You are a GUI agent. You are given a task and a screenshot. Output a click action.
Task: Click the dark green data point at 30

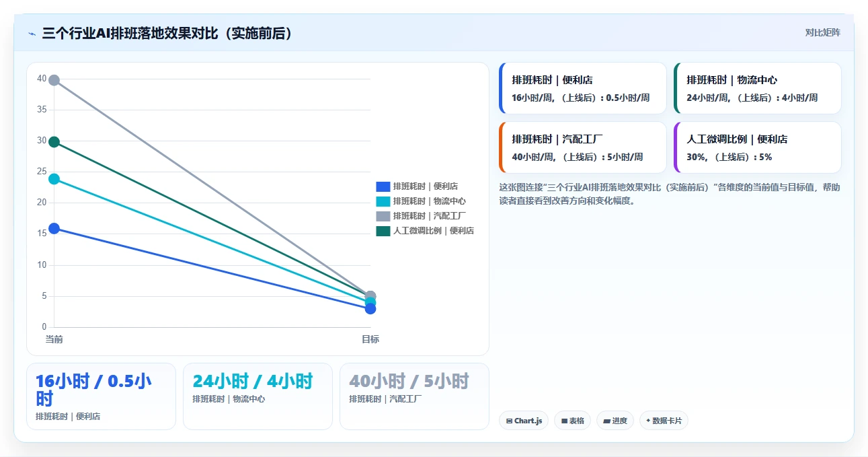(x=54, y=142)
